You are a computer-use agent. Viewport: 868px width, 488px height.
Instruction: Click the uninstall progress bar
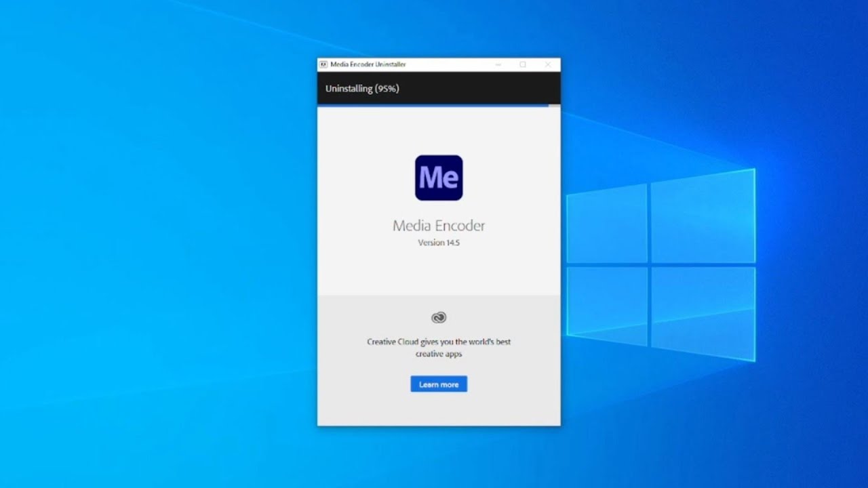[439, 106]
